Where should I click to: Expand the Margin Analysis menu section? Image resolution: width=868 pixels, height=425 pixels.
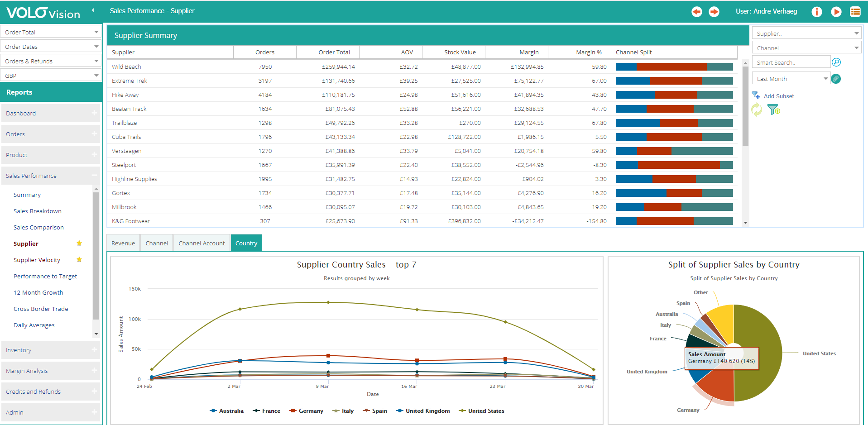[51, 371]
